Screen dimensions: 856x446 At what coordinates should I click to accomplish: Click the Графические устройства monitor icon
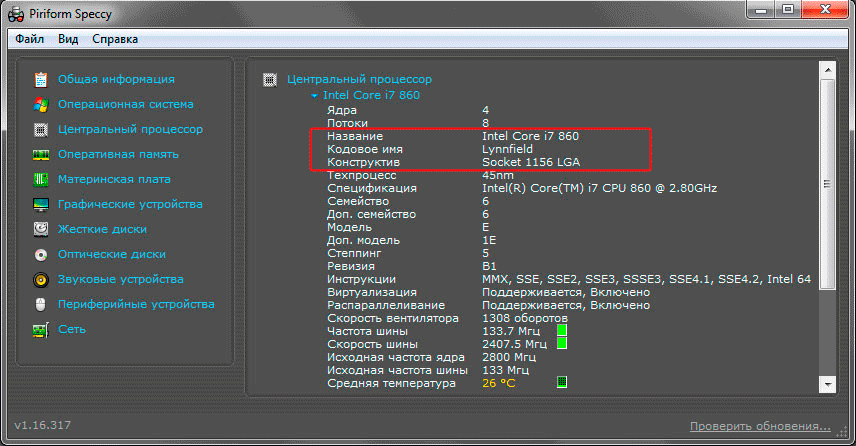click(x=41, y=204)
